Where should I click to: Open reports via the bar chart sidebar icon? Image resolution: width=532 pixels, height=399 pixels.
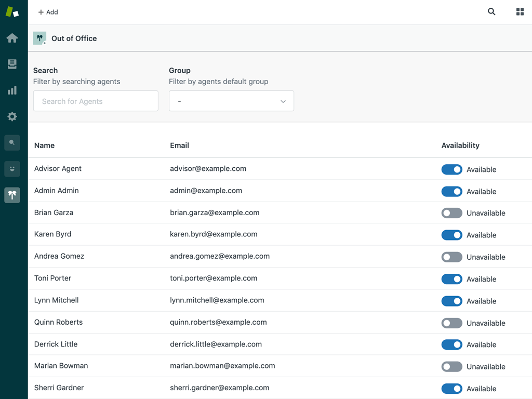(x=12, y=90)
